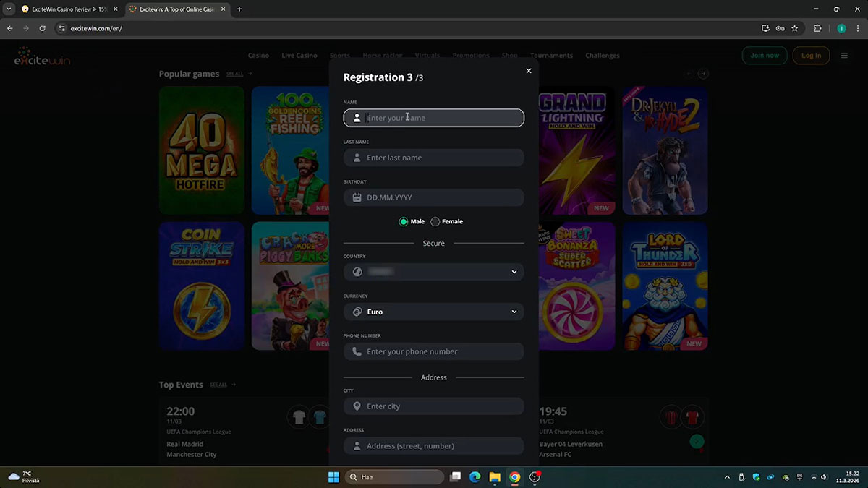Click the coin icon in the Currency field
The height and width of the screenshot is (488, 868).
click(x=357, y=312)
